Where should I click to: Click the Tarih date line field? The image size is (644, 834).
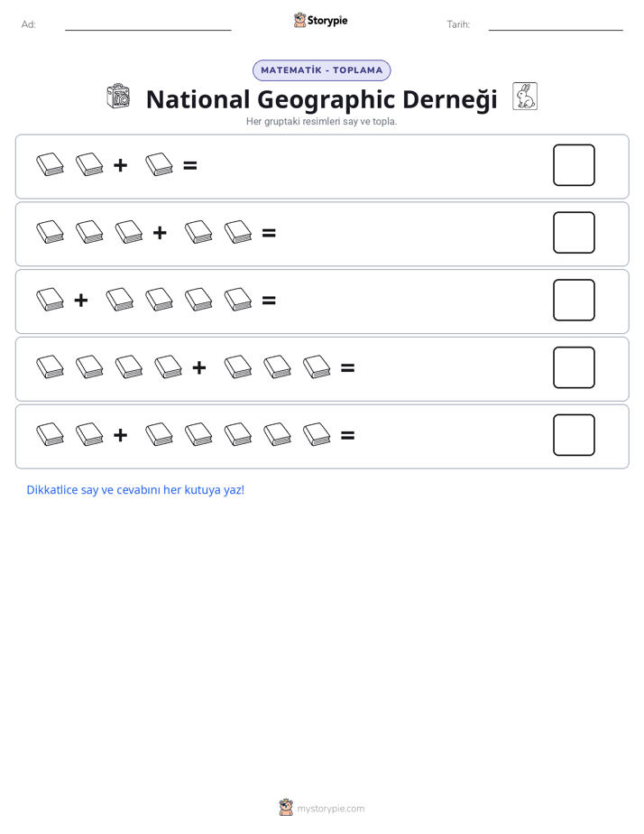(x=556, y=24)
